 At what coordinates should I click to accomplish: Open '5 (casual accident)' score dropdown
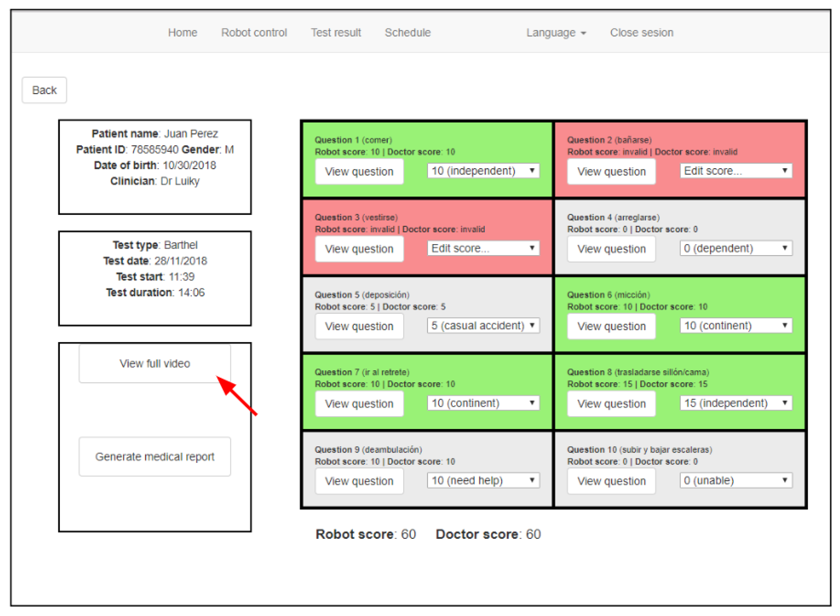coord(483,326)
